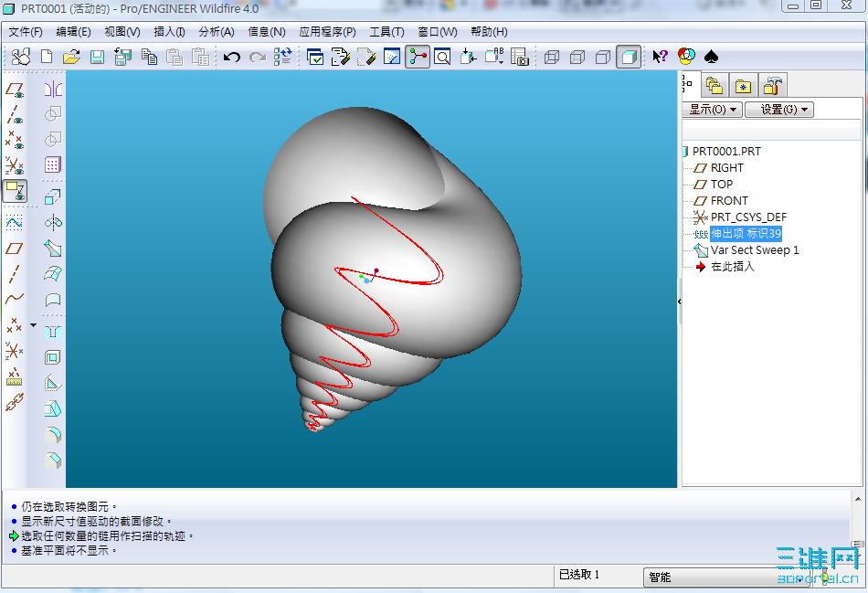
Task: Open the color appearance wheel icon
Action: 686,56
